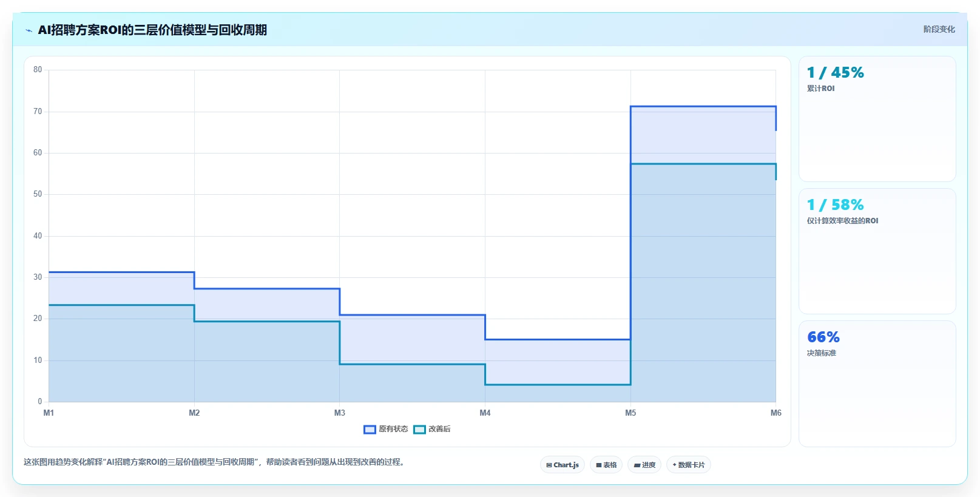The width and height of the screenshot is (980, 497).
Task: Click the 数据卡片 data card chip
Action: tap(689, 465)
